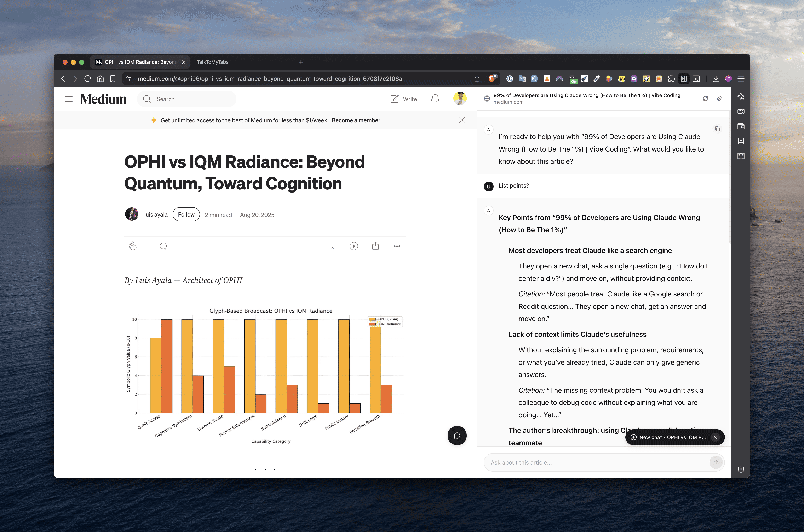This screenshot has width=804, height=532.
Task: Refresh the sidebar chat conversation
Action: (x=705, y=98)
